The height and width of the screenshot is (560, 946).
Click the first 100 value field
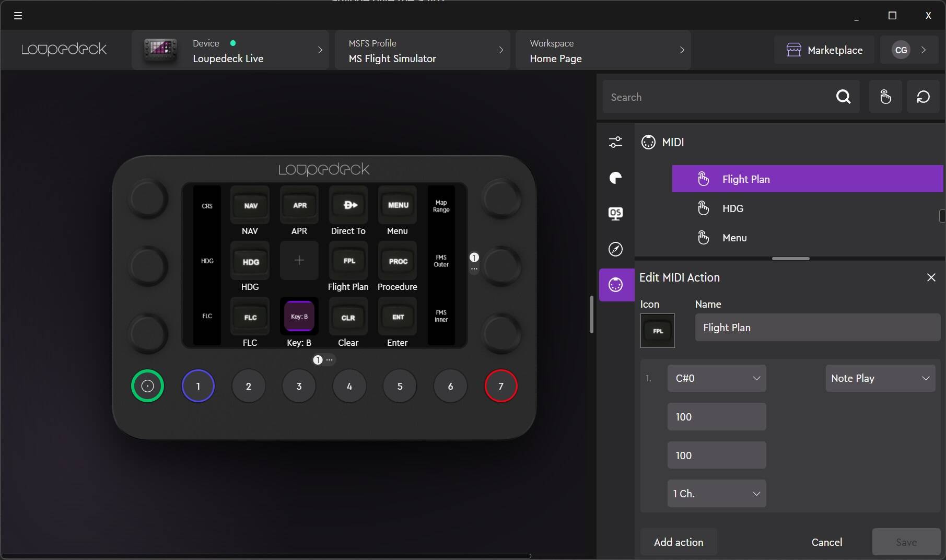pyautogui.click(x=717, y=417)
